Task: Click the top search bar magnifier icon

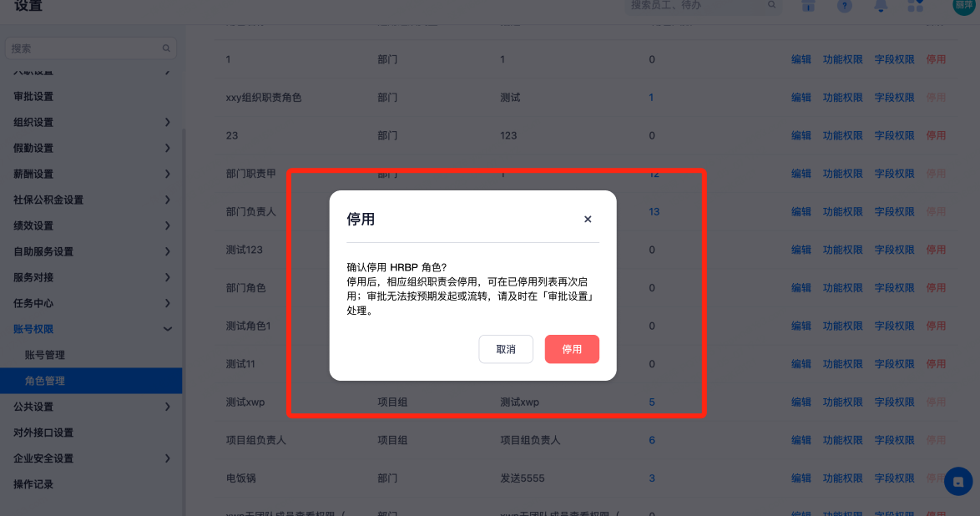Action: click(772, 5)
